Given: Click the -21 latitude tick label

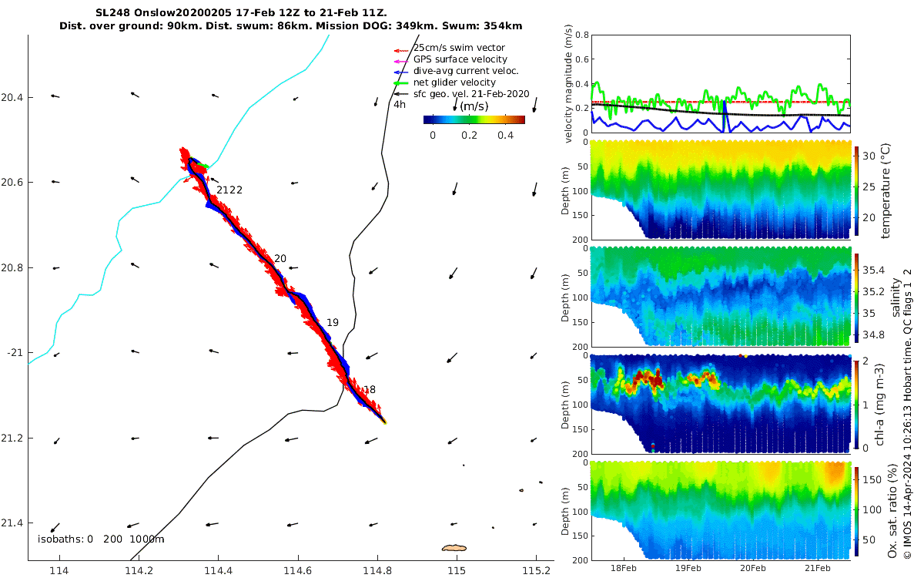Looking at the screenshot, I should coord(15,353).
